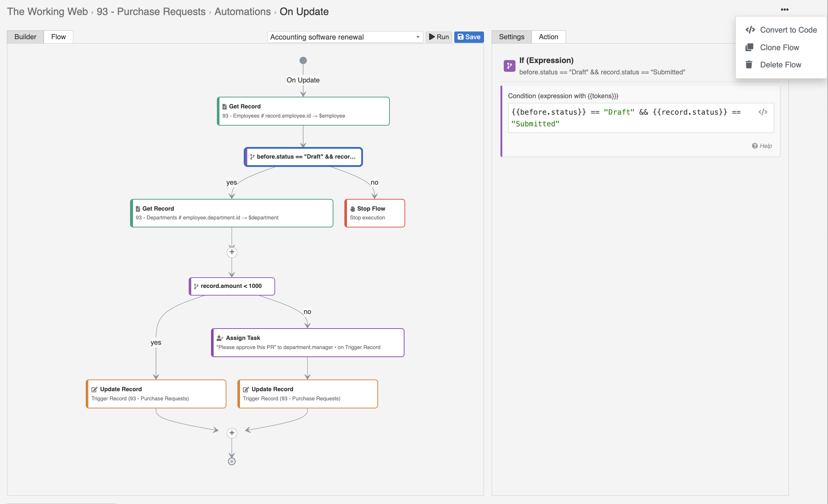The image size is (828, 504).
Task: Open the Help link
Action: (x=762, y=146)
